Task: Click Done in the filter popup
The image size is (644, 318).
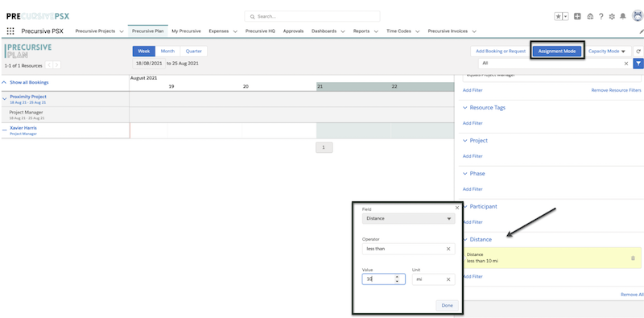Action: (x=447, y=305)
